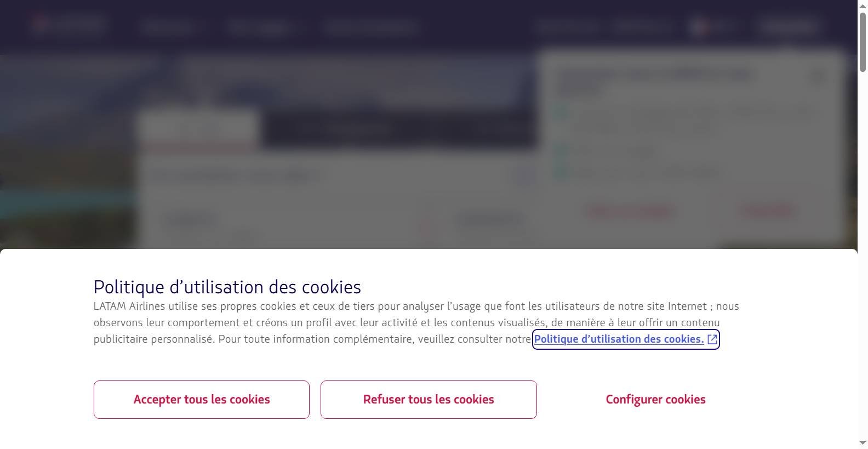This screenshot has height=449, width=868.
Task: Click the page scrollbar down arrow
Action: [x=863, y=442]
